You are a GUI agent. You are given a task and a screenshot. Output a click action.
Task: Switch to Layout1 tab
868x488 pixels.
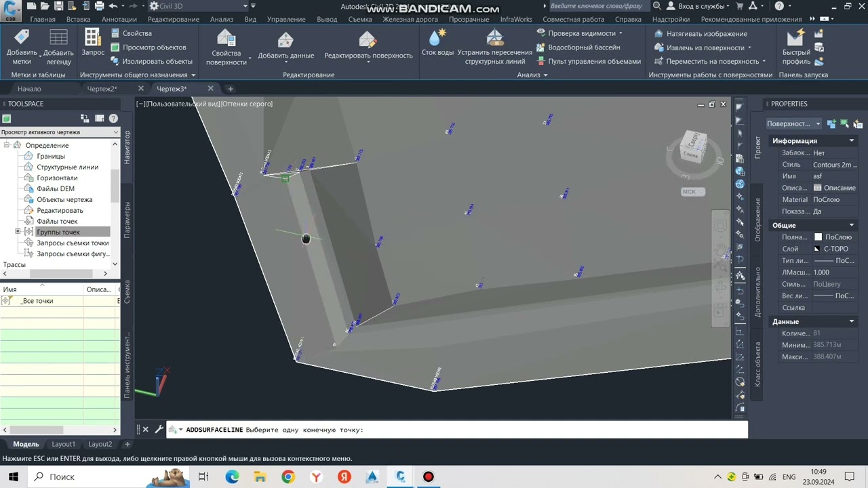tap(63, 444)
